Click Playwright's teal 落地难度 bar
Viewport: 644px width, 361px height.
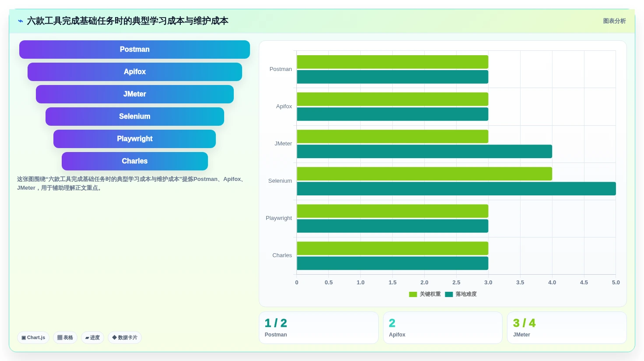[392, 226]
